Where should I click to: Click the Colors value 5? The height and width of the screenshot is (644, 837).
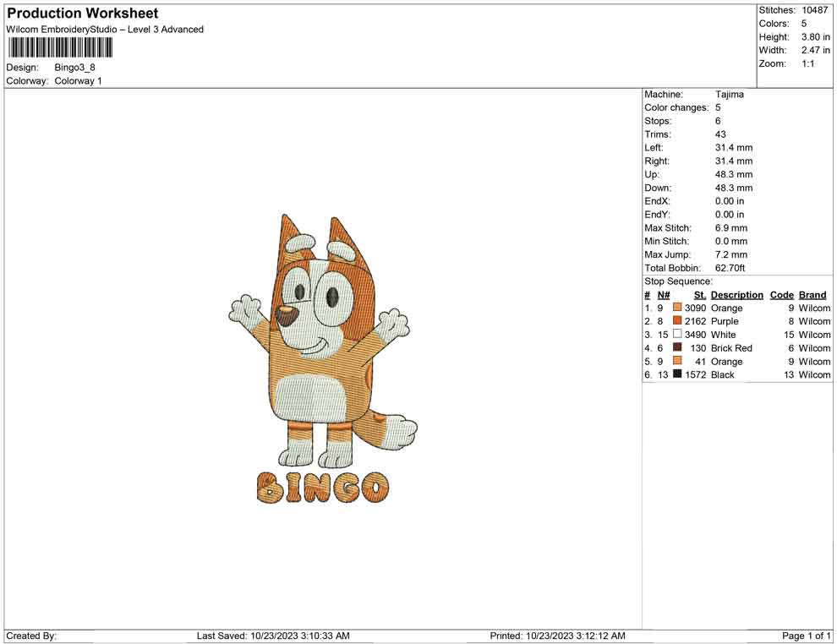point(804,24)
